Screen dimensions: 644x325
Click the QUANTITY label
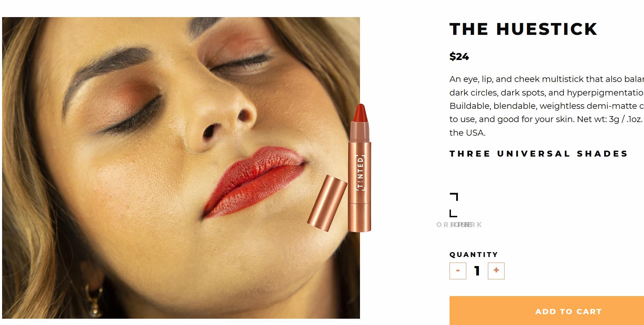(x=474, y=255)
